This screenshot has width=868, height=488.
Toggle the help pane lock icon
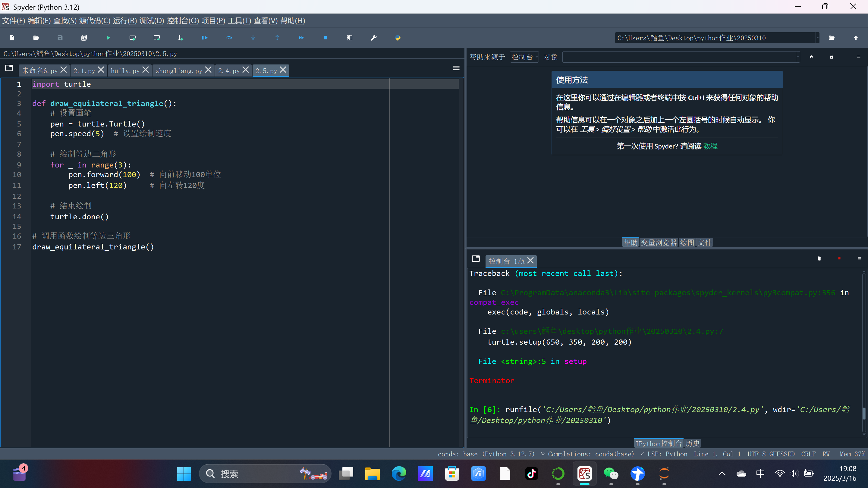coord(831,57)
